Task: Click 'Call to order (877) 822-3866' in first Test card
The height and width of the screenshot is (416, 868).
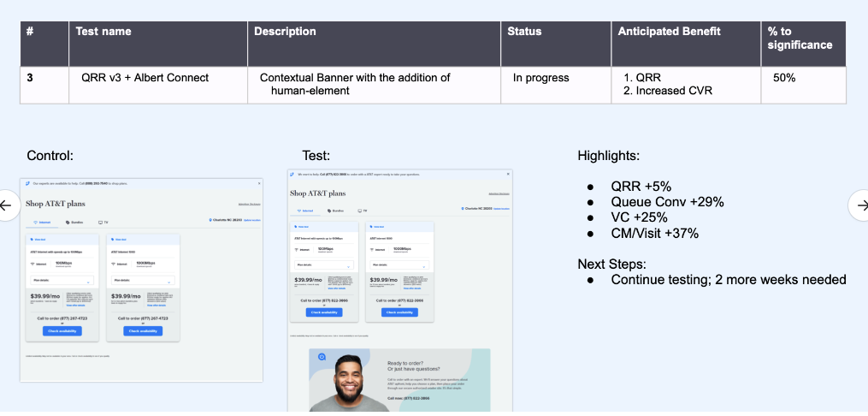Action: (324, 300)
